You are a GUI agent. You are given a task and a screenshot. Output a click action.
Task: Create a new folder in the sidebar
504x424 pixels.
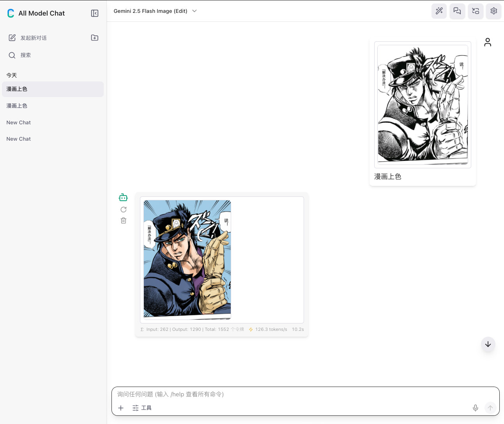[x=95, y=38]
